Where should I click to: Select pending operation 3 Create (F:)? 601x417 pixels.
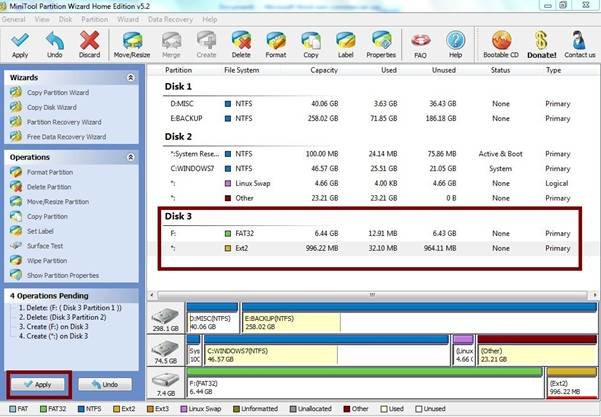(x=54, y=327)
